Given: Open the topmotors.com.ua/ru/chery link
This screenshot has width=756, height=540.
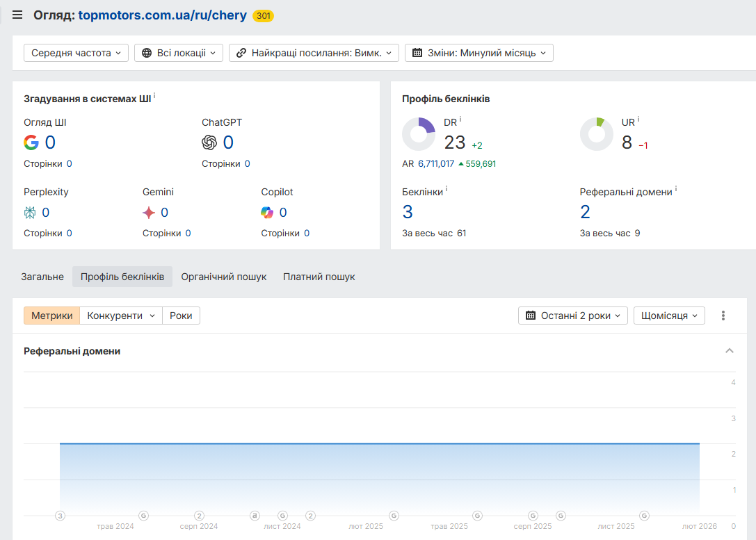Looking at the screenshot, I should click(163, 15).
